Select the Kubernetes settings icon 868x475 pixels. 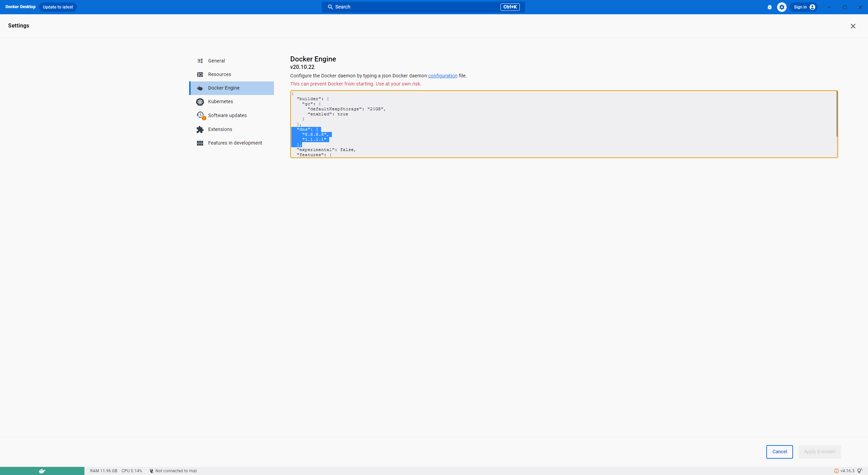tap(200, 101)
